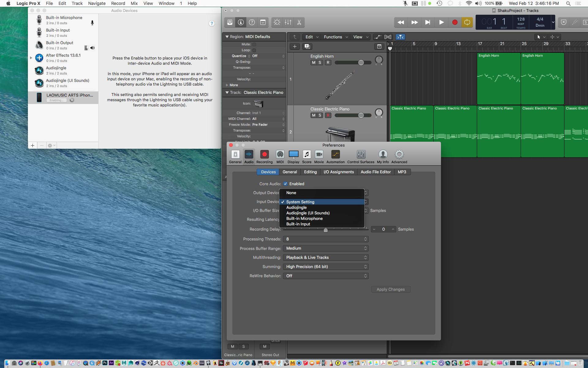Go to beginning with the skip transport button
Image resolution: width=588 pixels, height=368 pixels.
pyautogui.click(x=428, y=22)
